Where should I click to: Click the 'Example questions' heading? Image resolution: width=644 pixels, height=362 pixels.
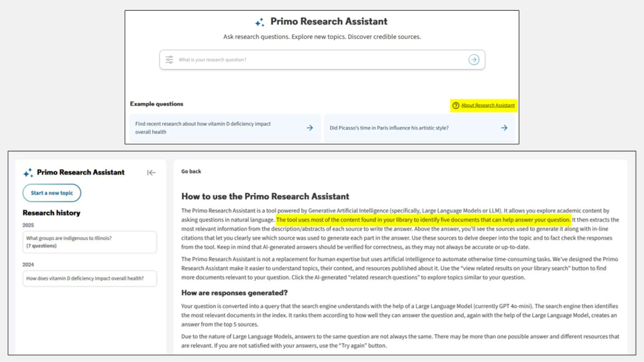156,104
